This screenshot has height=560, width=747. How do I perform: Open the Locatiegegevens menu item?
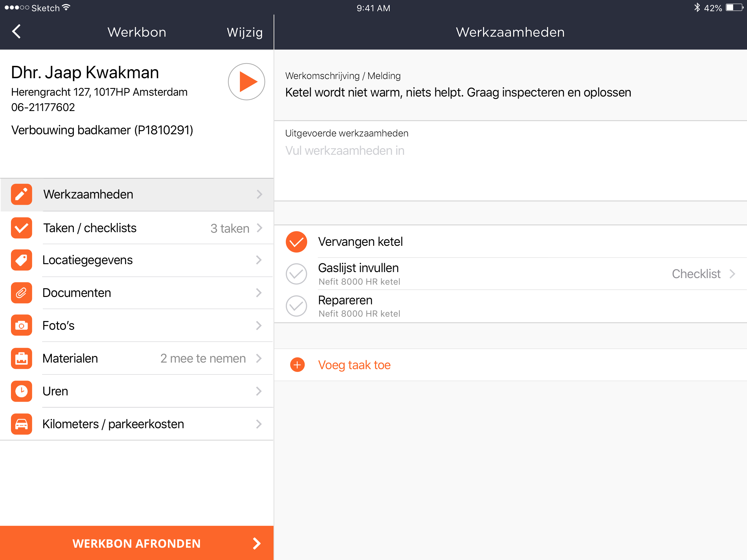click(137, 260)
